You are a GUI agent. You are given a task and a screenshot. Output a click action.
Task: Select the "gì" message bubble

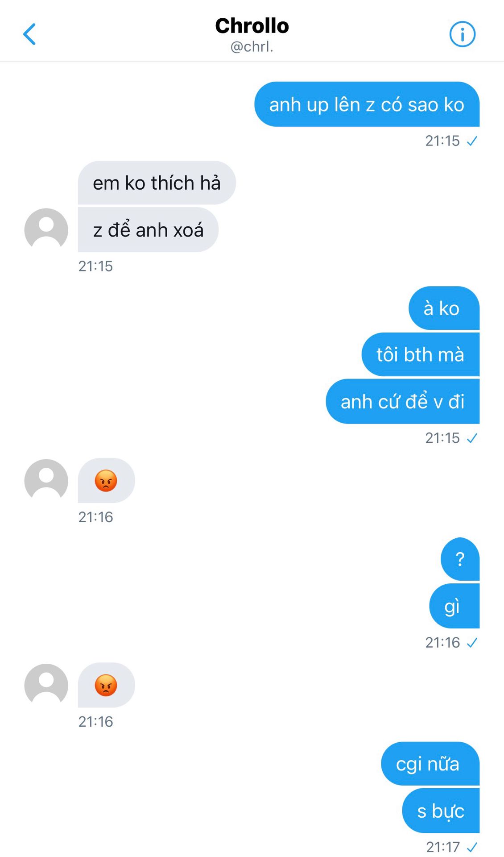click(x=454, y=606)
